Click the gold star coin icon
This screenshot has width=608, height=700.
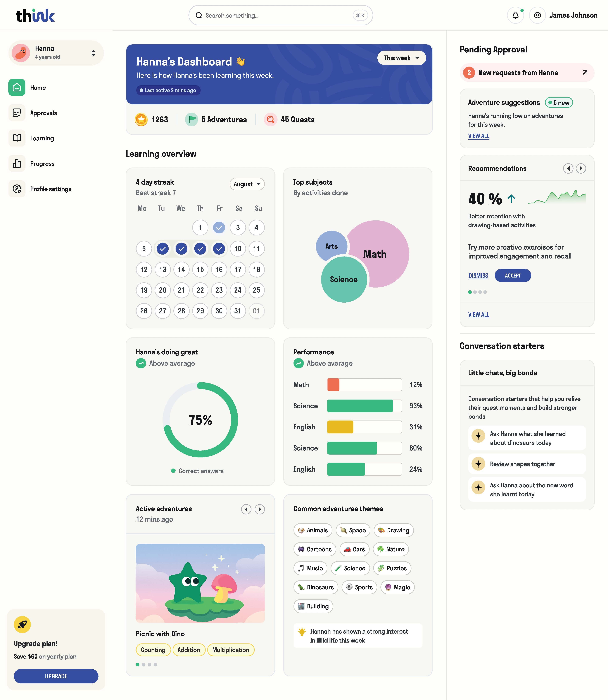click(141, 119)
